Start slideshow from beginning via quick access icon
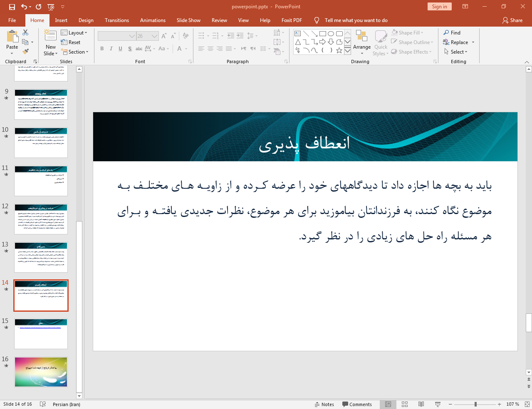The height and width of the screenshot is (409, 532). coord(51,7)
